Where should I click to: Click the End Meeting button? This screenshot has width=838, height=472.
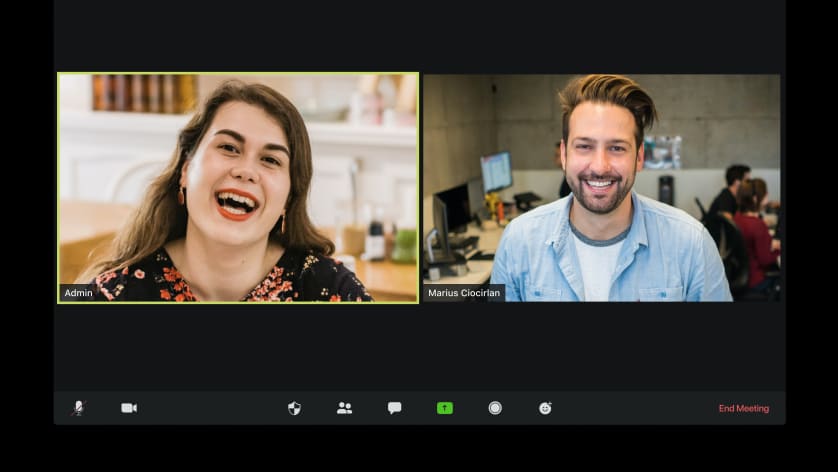(x=744, y=408)
